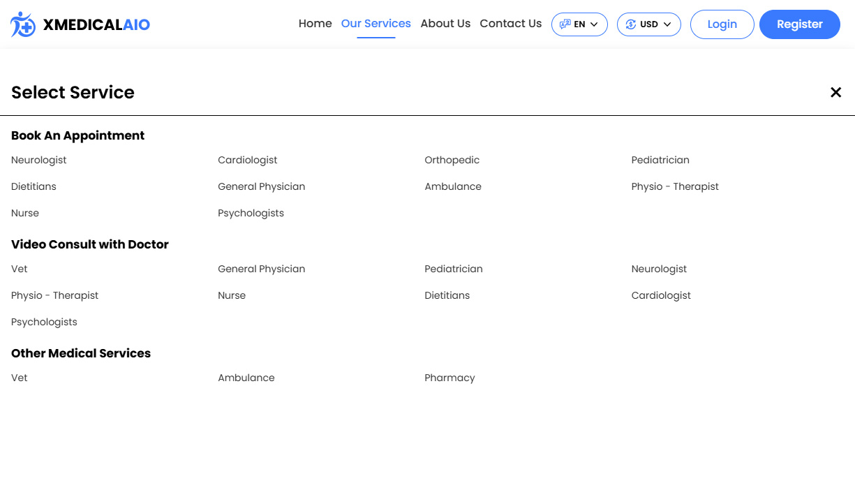This screenshot has height=504, width=855.
Task: Choose Ambulance under Book An Appointment
Action: point(453,186)
